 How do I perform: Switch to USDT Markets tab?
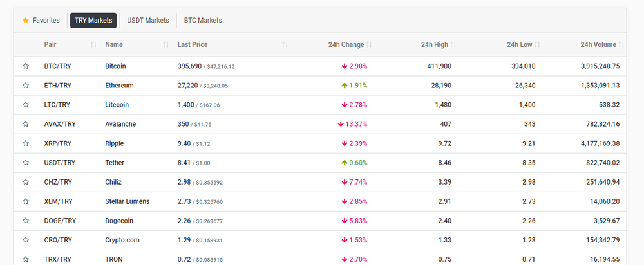[x=148, y=20]
